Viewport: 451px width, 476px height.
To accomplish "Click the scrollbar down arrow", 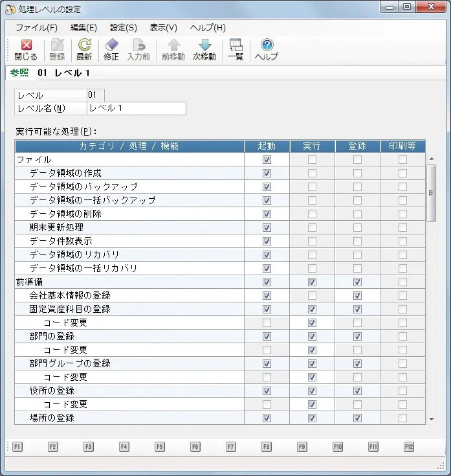I will pos(432,420).
